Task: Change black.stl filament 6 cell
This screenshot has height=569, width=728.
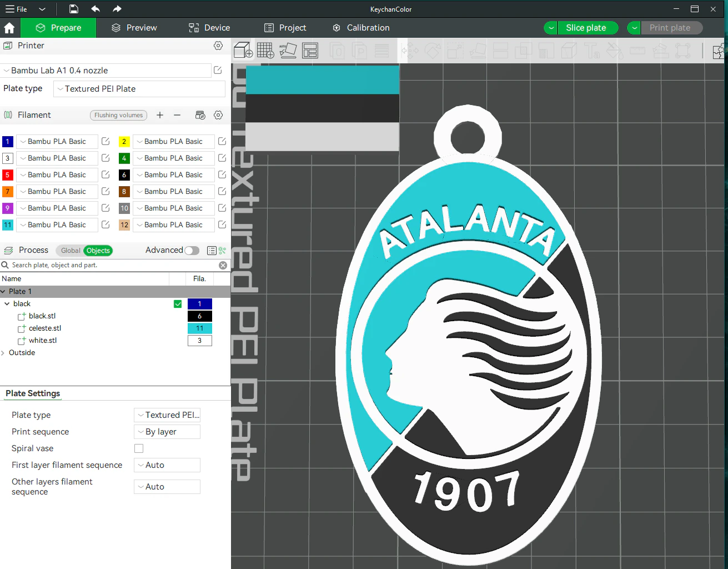Action: (200, 316)
